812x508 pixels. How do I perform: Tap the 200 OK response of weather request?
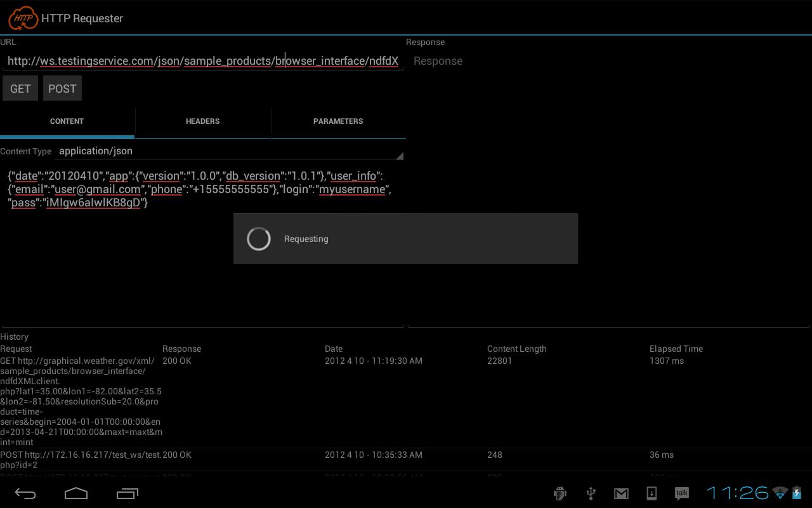(x=177, y=361)
